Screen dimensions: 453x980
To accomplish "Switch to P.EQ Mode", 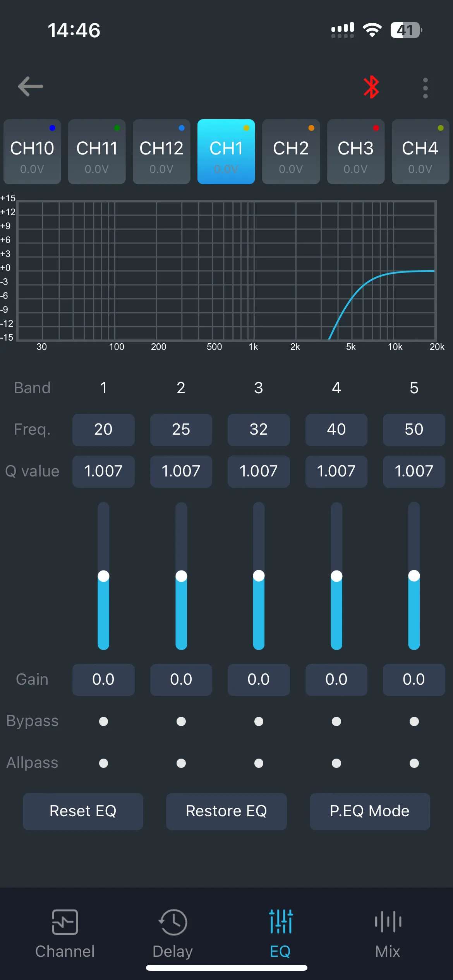I will (370, 811).
